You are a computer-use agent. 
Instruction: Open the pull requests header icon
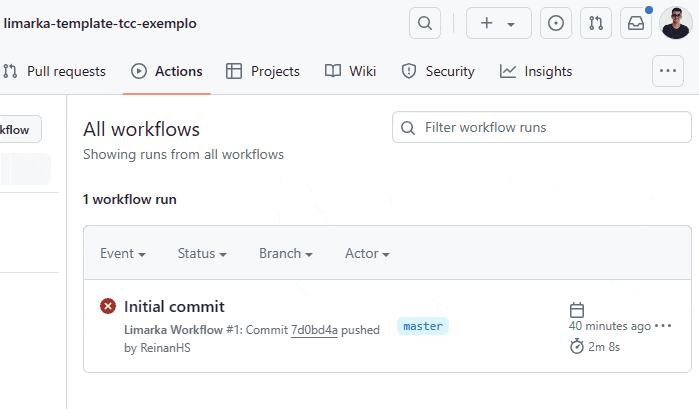tap(596, 23)
